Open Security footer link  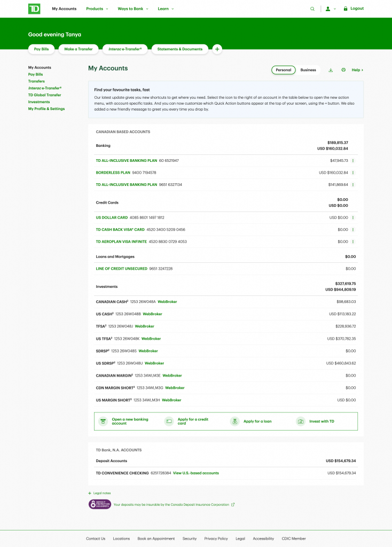pyautogui.click(x=190, y=538)
